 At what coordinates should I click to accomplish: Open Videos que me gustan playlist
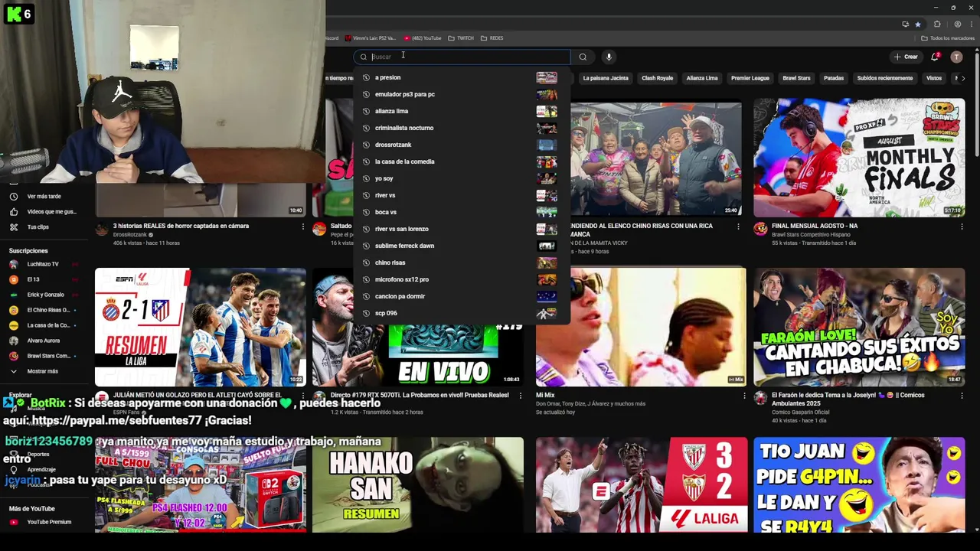point(44,212)
